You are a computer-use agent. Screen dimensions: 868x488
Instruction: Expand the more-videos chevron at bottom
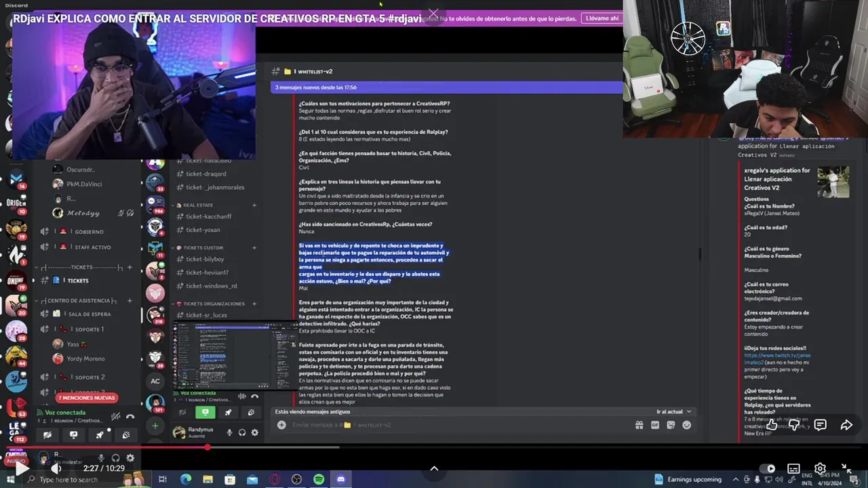(434, 468)
